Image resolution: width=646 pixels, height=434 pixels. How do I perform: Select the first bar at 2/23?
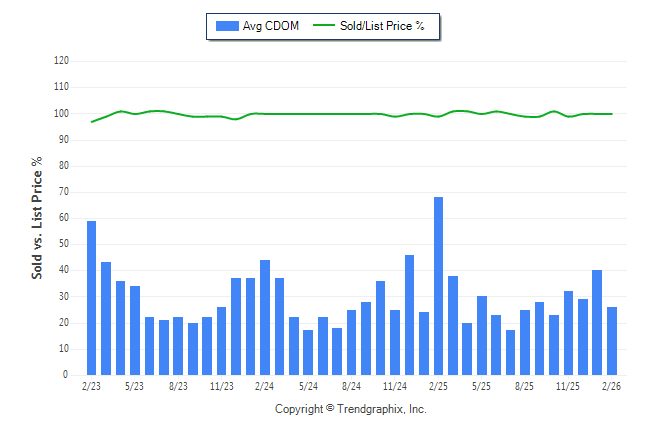(x=92, y=298)
